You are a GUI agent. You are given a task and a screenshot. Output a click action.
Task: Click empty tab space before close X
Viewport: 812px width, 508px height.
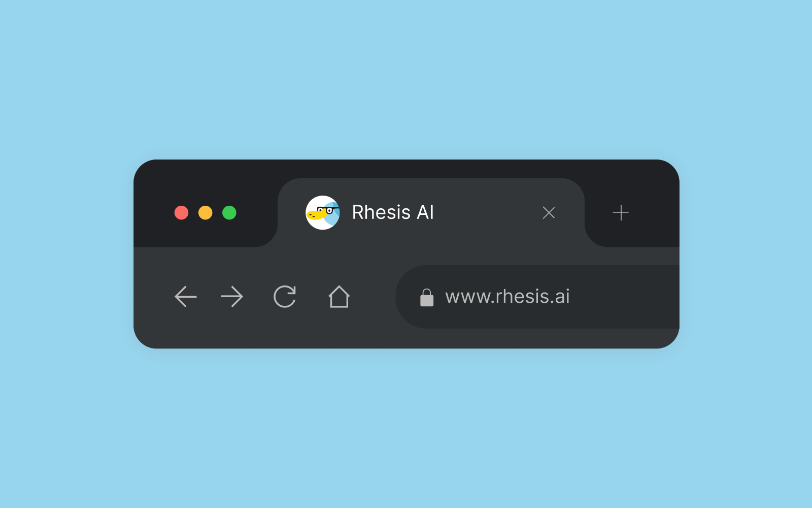coord(487,212)
